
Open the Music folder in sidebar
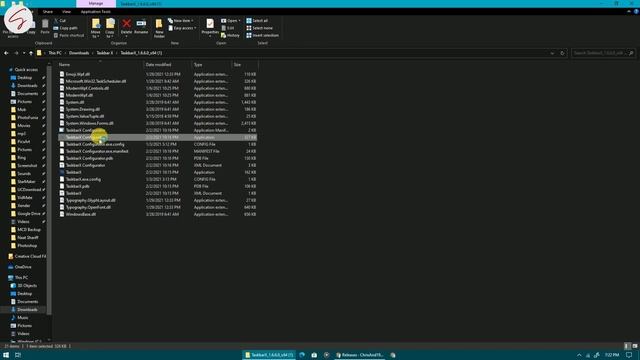point(23,318)
